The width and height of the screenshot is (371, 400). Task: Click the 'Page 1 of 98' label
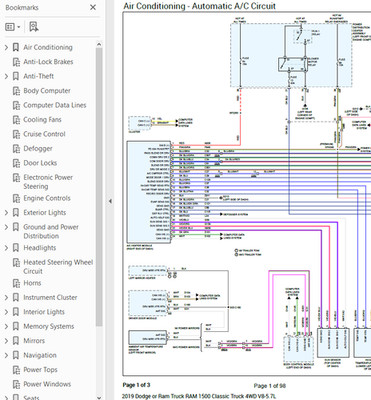(x=269, y=386)
